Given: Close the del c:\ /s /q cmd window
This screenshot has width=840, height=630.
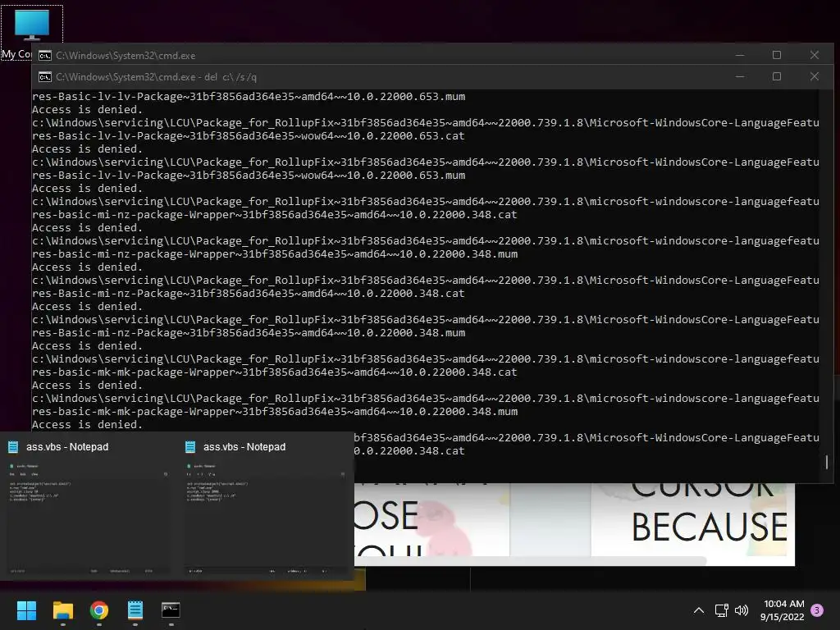Looking at the screenshot, I should click(815, 76).
